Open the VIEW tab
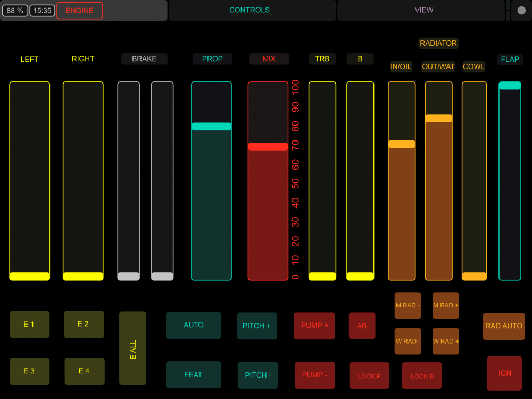The image size is (532, 399). tap(421, 10)
